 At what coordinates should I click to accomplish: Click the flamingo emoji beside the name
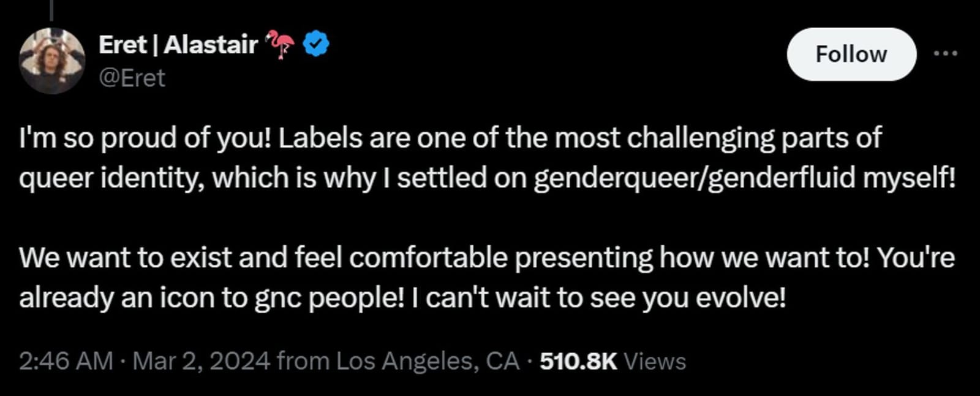point(280,45)
